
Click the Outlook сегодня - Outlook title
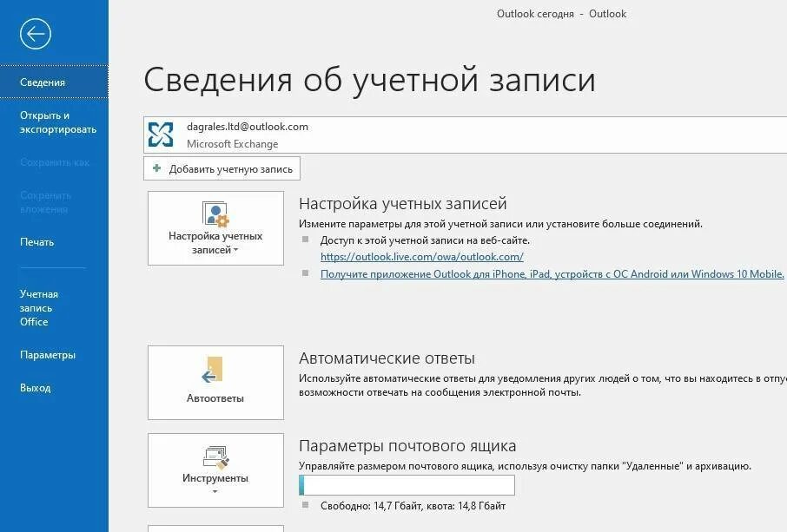click(562, 14)
